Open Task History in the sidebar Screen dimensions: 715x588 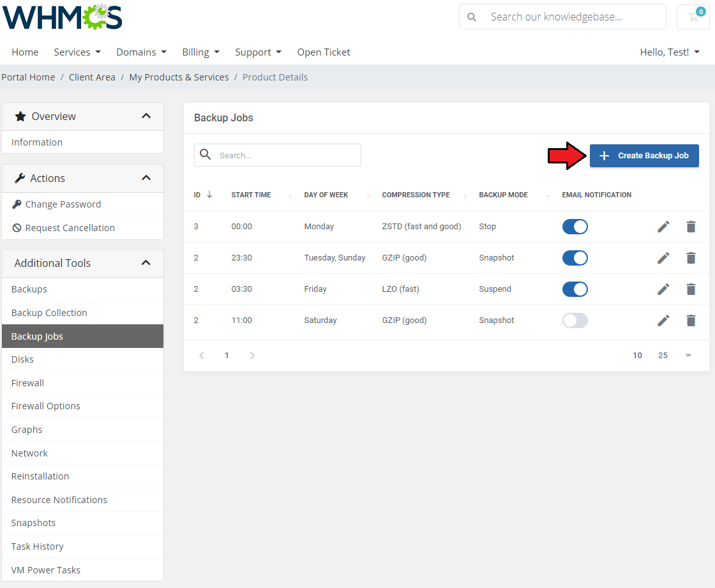pyautogui.click(x=82, y=547)
